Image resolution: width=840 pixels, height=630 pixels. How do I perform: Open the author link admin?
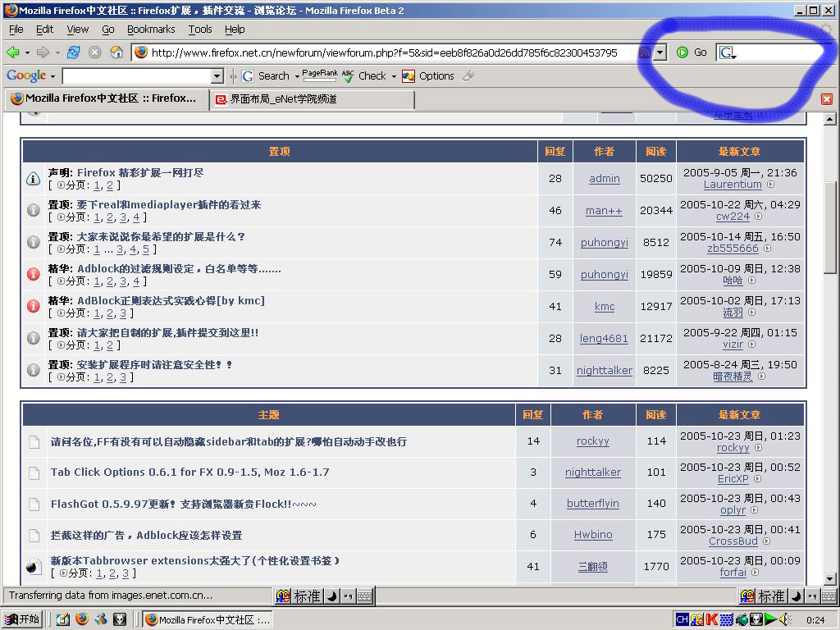tap(605, 178)
